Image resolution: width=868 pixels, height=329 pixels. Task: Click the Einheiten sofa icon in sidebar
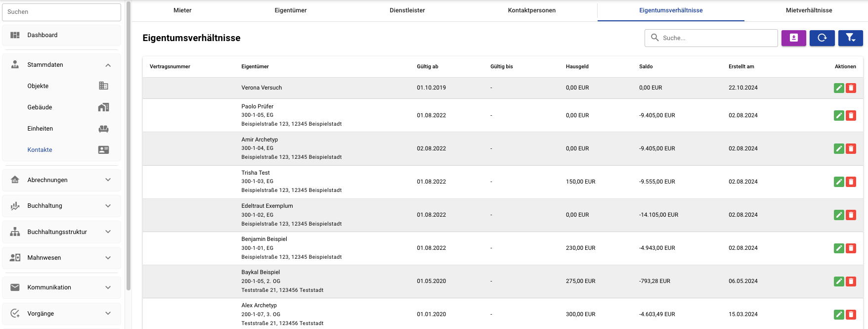click(103, 129)
